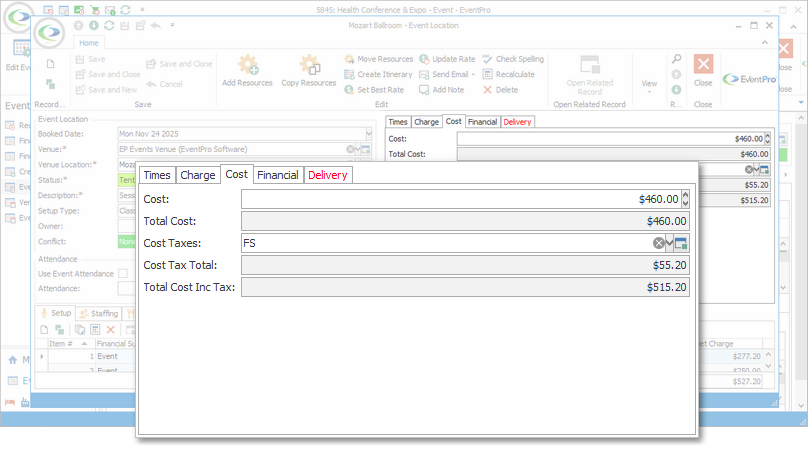
Task: Click Save and Close
Action: [x=108, y=74]
